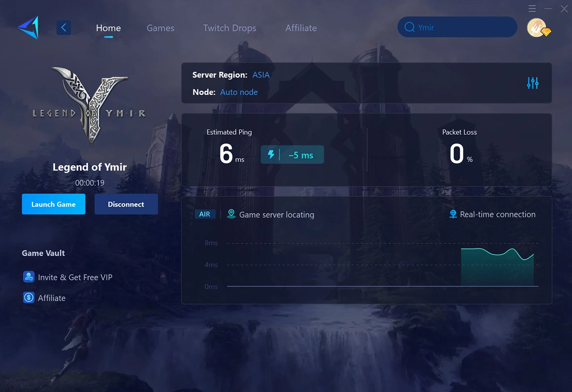Click the lightning boost icon beside ping

(272, 154)
